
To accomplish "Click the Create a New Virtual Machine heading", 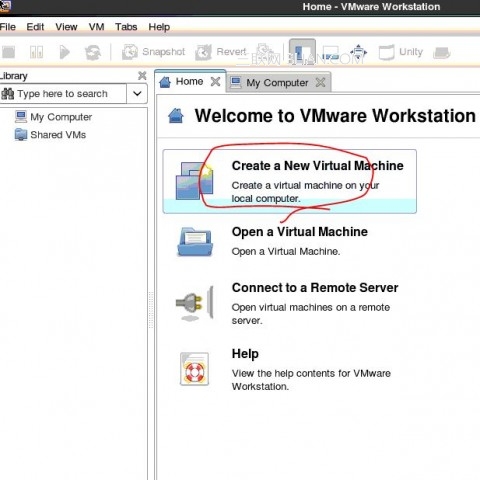I will [317, 166].
